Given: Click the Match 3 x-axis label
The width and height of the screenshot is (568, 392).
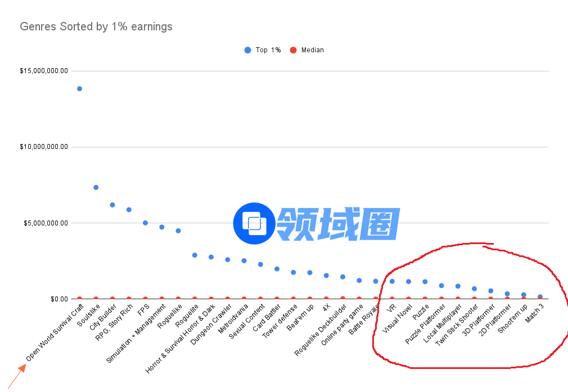Looking at the screenshot, I should (534, 313).
